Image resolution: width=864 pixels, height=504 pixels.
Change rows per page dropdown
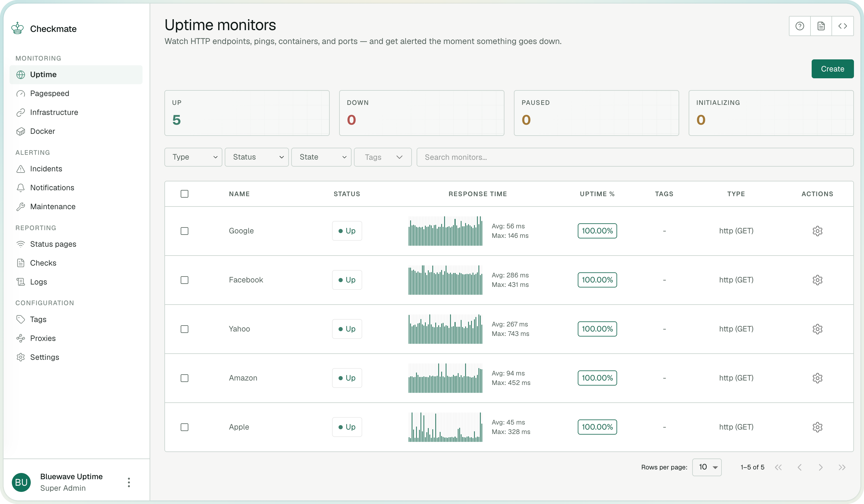point(707,467)
